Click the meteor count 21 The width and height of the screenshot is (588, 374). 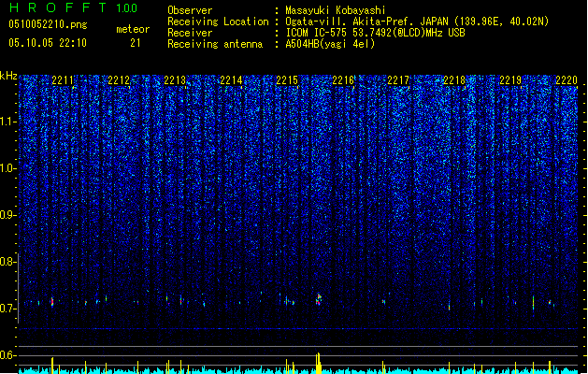(x=135, y=43)
